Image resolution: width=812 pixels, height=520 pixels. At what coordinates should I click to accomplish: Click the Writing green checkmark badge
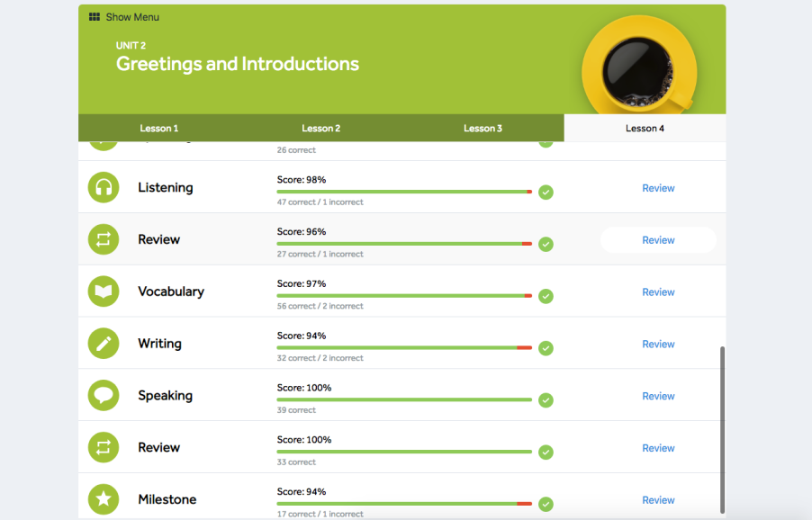546,348
